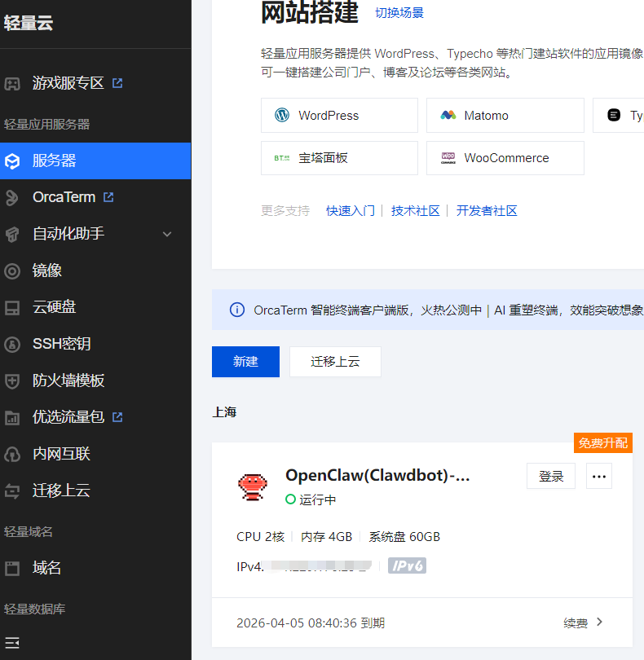Click the OrcaTerm sidebar icon

point(12,197)
